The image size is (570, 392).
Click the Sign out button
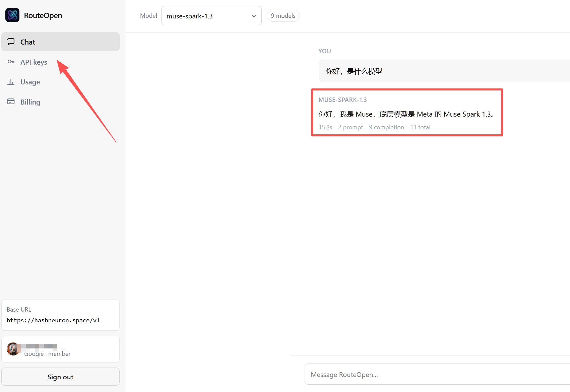pos(60,377)
